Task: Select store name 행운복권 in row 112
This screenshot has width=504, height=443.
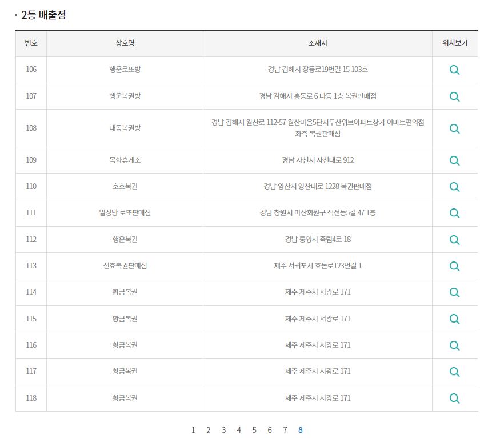Action: point(125,239)
